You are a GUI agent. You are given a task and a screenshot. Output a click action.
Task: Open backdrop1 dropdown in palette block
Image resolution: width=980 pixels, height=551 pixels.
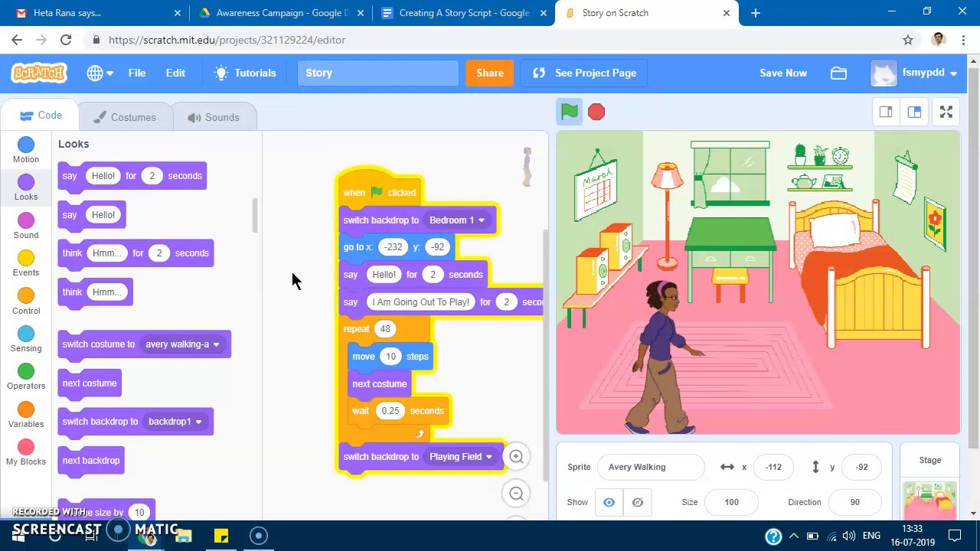[x=175, y=422]
